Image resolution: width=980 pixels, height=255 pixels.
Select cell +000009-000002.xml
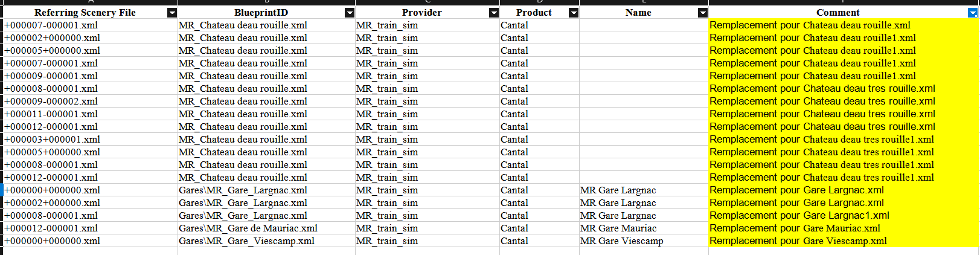pyautogui.click(x=91, y=102)
